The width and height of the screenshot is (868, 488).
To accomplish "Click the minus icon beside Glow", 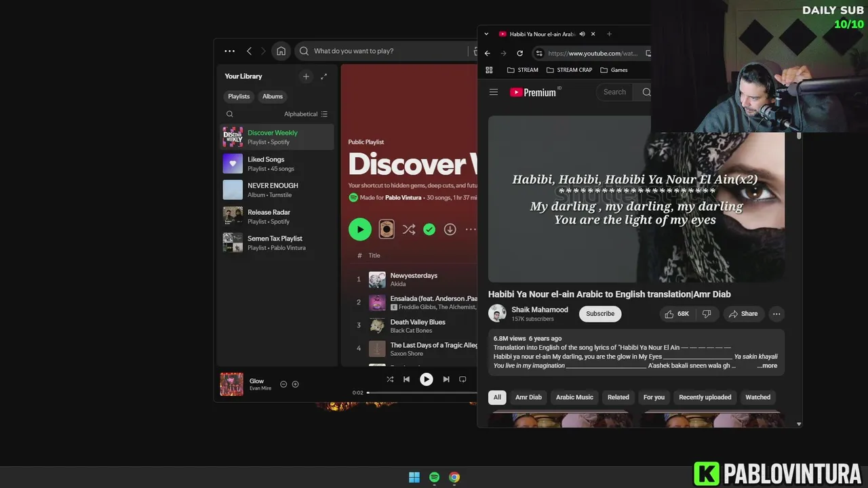I will (283, 384).
